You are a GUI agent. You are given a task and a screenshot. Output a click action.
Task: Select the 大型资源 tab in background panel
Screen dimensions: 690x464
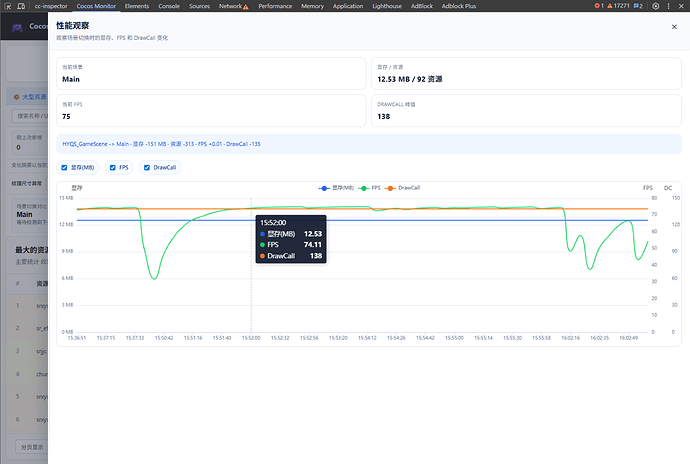coord(29,97)
